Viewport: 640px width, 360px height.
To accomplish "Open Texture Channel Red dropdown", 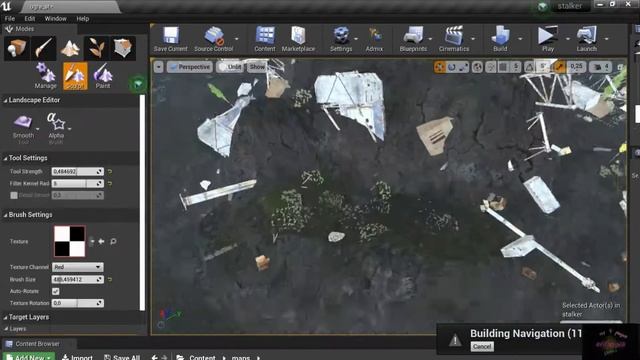I will pyautogui.click(x=78, y=267).
